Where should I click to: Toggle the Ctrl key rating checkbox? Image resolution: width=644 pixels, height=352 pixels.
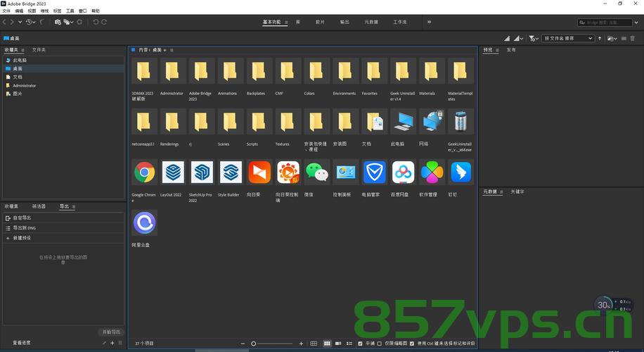[412, 344]
